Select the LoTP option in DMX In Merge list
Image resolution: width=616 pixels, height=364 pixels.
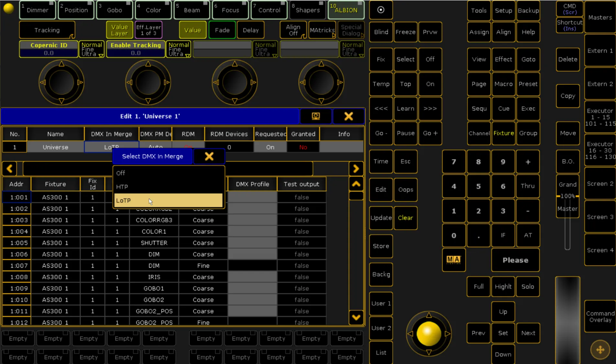169,200
